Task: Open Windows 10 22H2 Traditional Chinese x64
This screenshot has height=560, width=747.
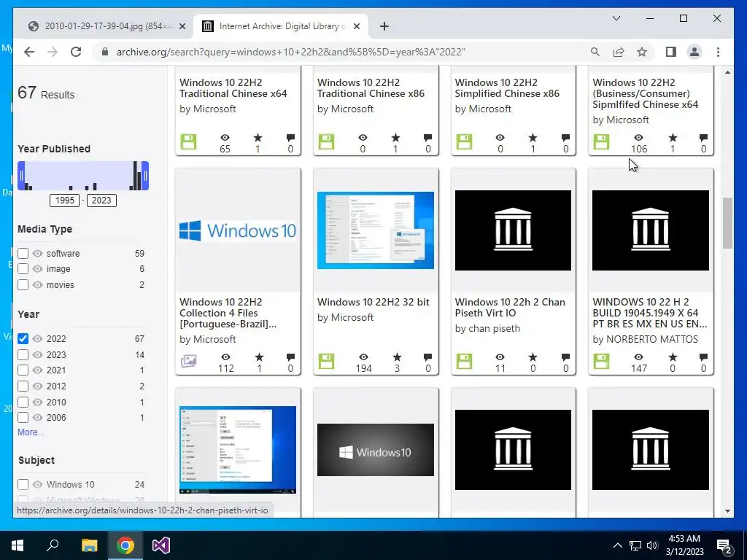Action: 233,88
